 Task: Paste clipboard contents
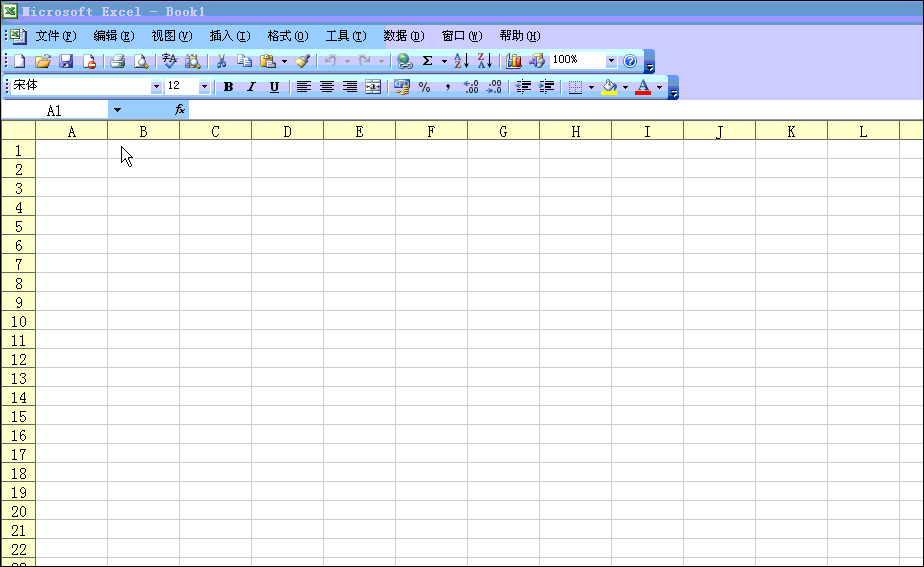click(x=268, y=61)
